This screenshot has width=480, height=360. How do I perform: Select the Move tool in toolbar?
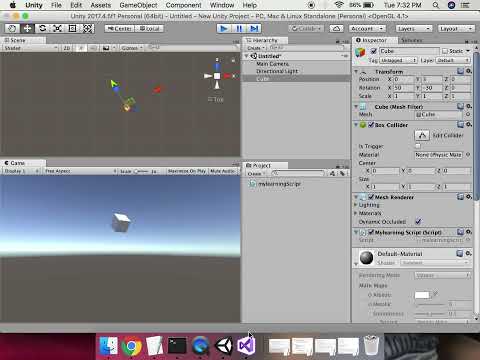(x=27, y=29)
